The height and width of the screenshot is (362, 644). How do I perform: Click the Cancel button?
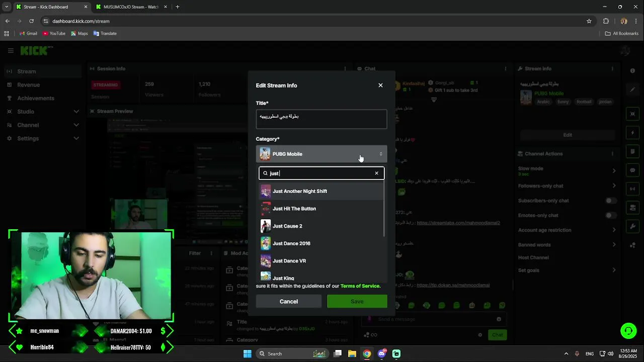(289, 302)
